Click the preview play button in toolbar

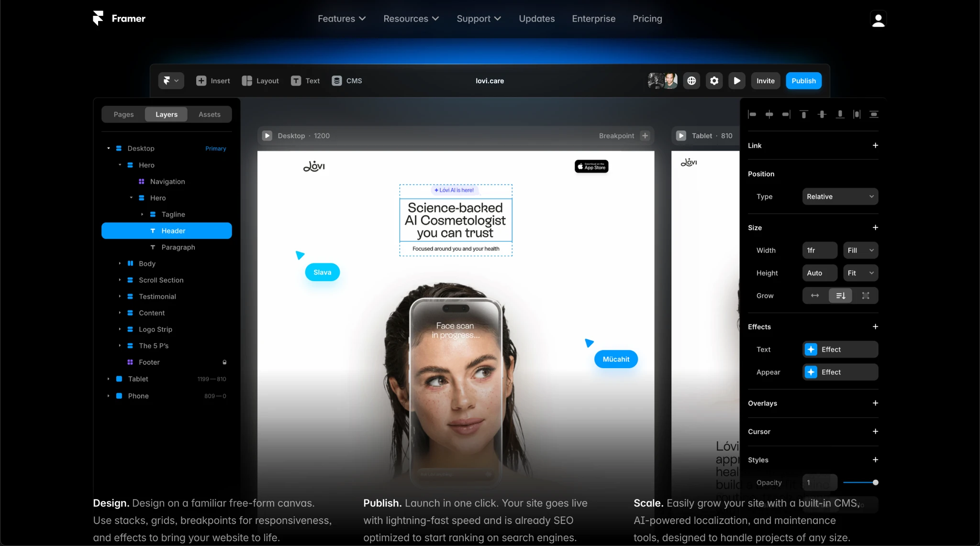point(737,81)
